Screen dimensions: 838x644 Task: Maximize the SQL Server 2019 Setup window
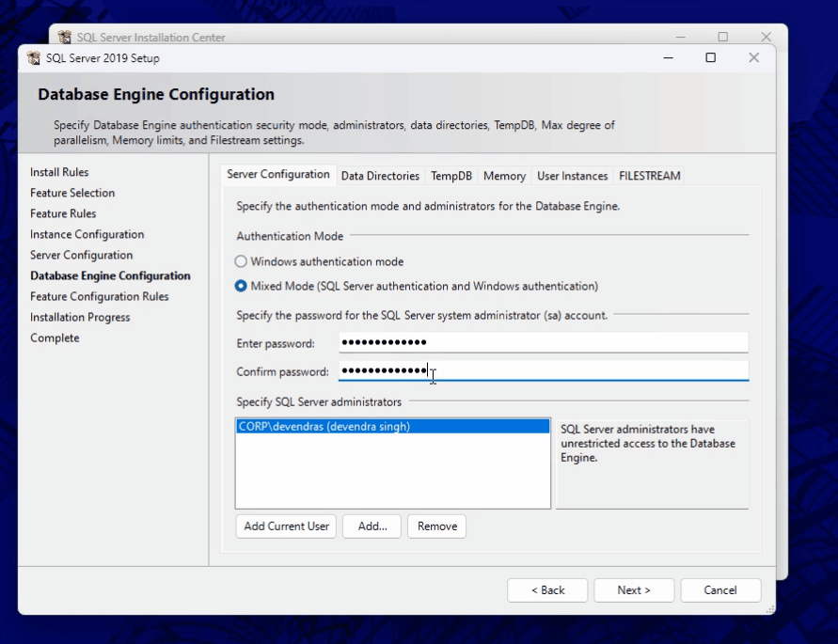710,58
